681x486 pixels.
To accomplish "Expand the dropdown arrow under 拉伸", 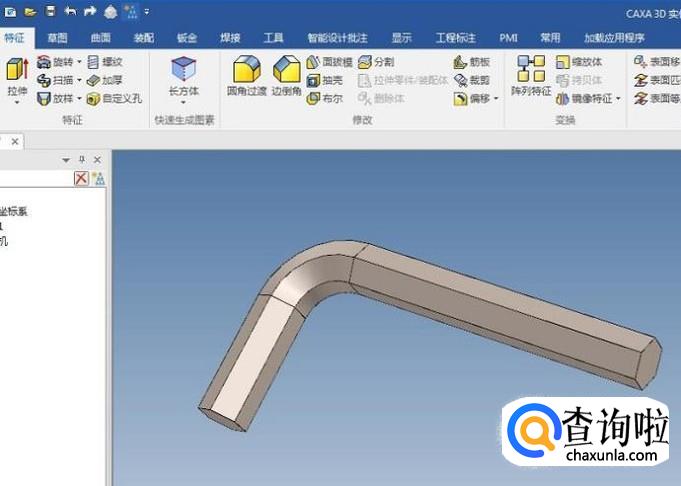I will point(17,103).
